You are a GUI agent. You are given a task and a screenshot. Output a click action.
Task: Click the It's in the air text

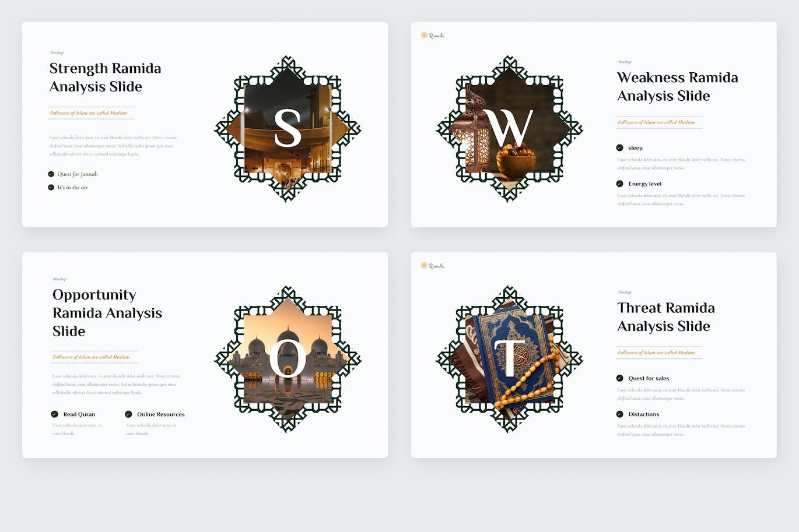[x=73, y=188]
